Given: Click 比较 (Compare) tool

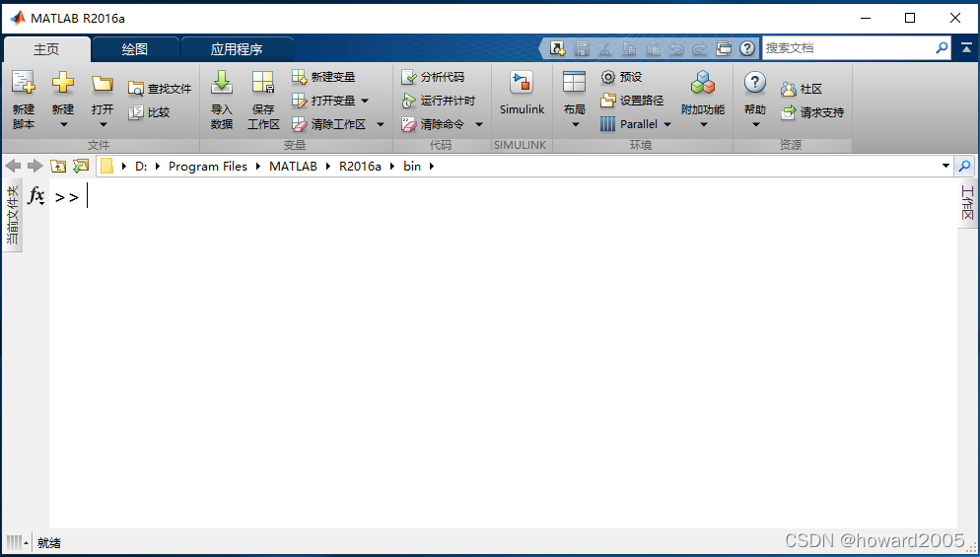Looking at the screenshot, I should tap(149, 112).
